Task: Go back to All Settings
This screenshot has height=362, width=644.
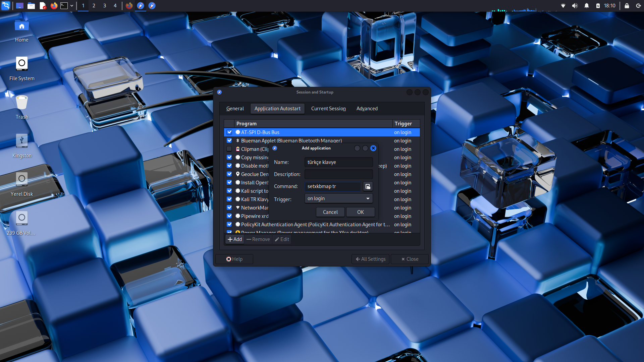Action: click(x=370, y=259)
